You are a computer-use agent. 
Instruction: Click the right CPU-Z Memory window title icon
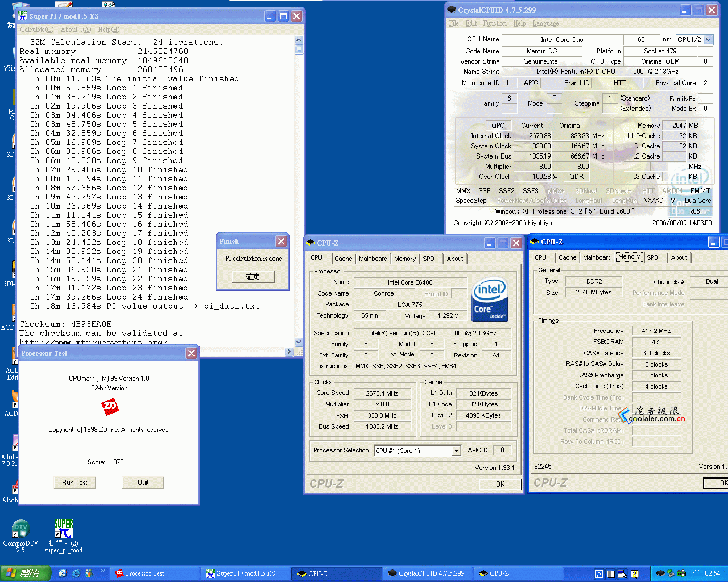tap(535, 242)
